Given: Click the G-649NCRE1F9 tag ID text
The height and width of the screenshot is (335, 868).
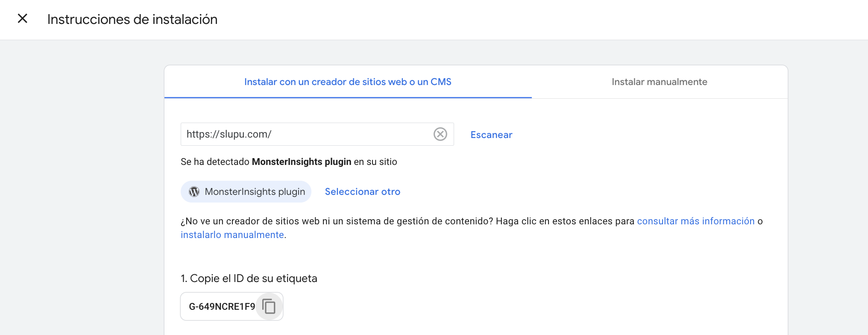Looking at the screenshot, I should (222, 306).
